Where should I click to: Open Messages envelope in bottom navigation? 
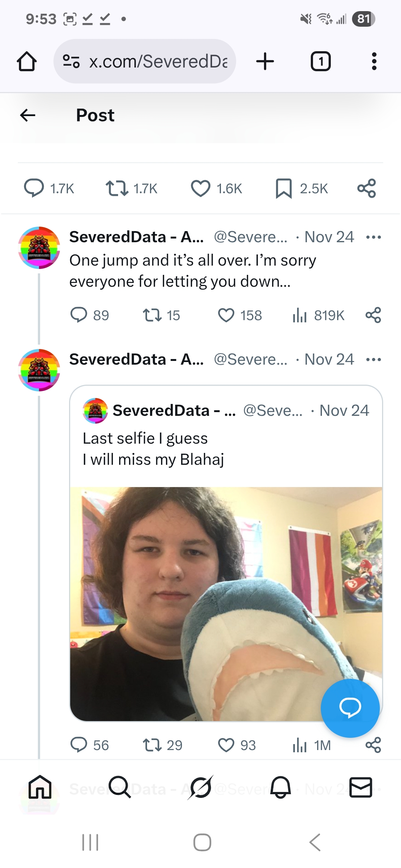point(361,787)
